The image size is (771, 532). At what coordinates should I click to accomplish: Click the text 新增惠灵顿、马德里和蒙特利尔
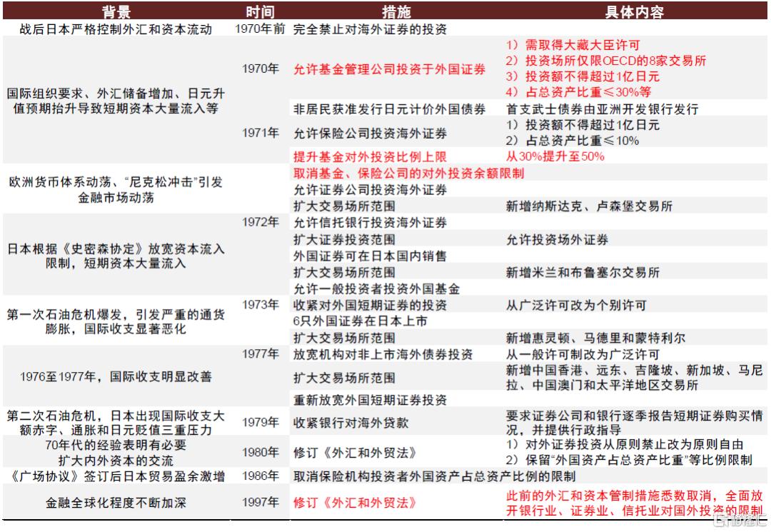pos(595,338)
